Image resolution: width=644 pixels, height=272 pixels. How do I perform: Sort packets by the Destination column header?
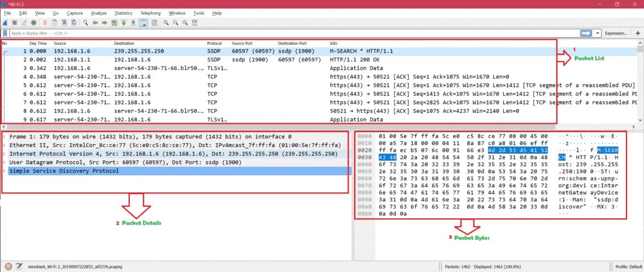coord(124,43)
